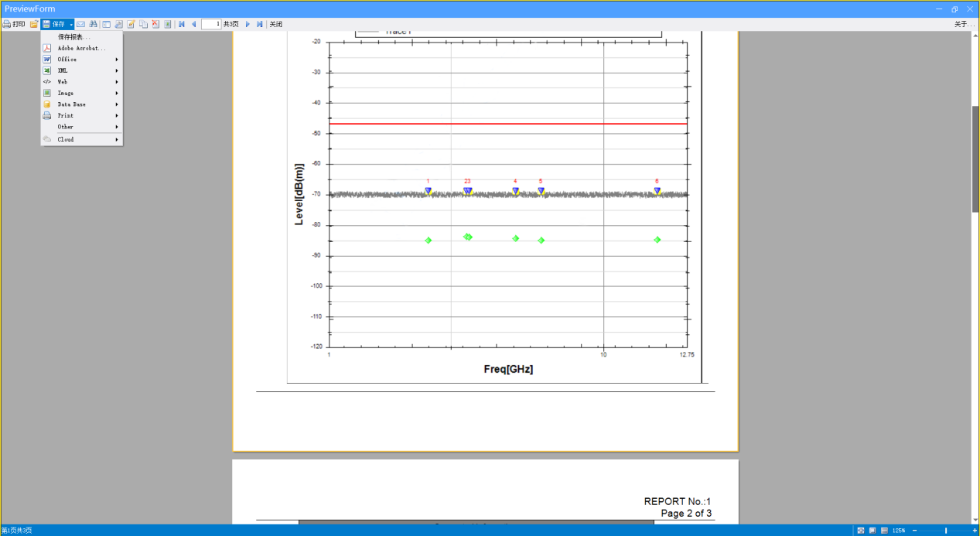Click the fit page width icon in the status bar
The height and width of the screenshot is (536, 980).
[x=861, y=531]
